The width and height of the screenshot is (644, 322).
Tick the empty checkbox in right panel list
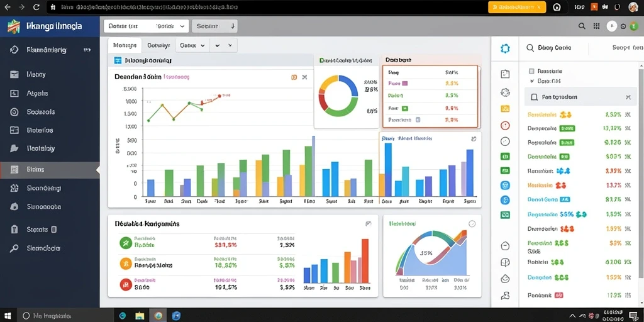pyautogui.click(x=532, y=70)
